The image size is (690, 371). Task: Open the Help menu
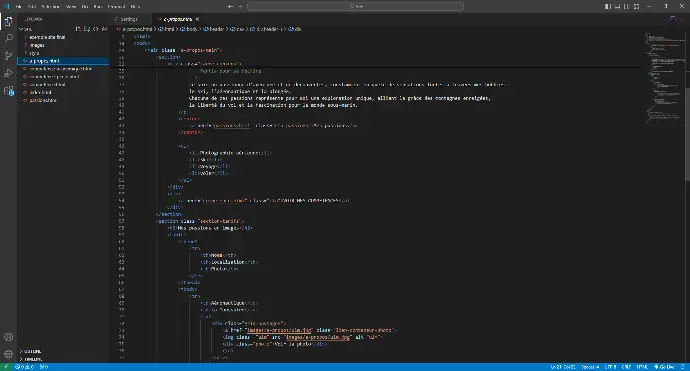pyautogui.click(x=136, y=6)
